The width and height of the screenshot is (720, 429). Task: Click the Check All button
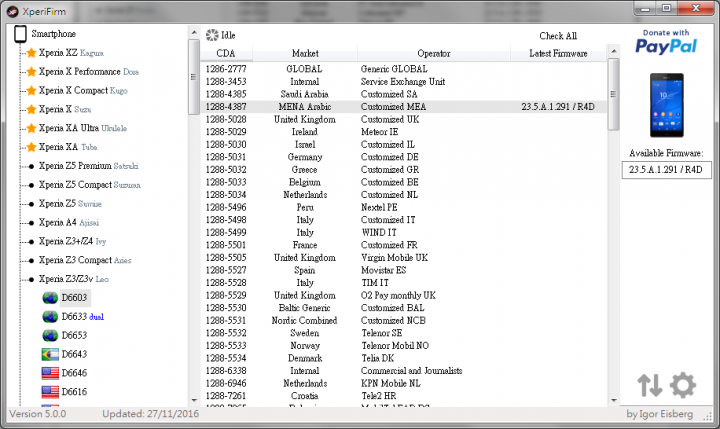point(558,36)
